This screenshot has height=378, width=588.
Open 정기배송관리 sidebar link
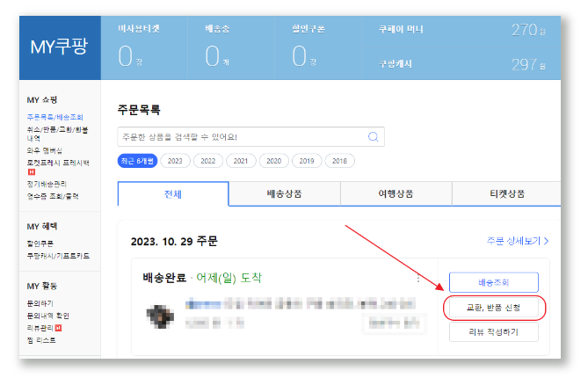[x=46, y=184]
